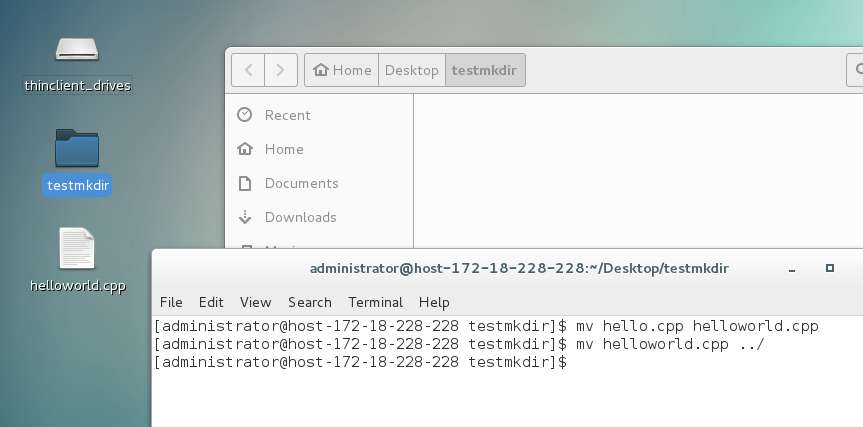Go forward using the forward arrow
863x427 pixels.
coord(280,70)
